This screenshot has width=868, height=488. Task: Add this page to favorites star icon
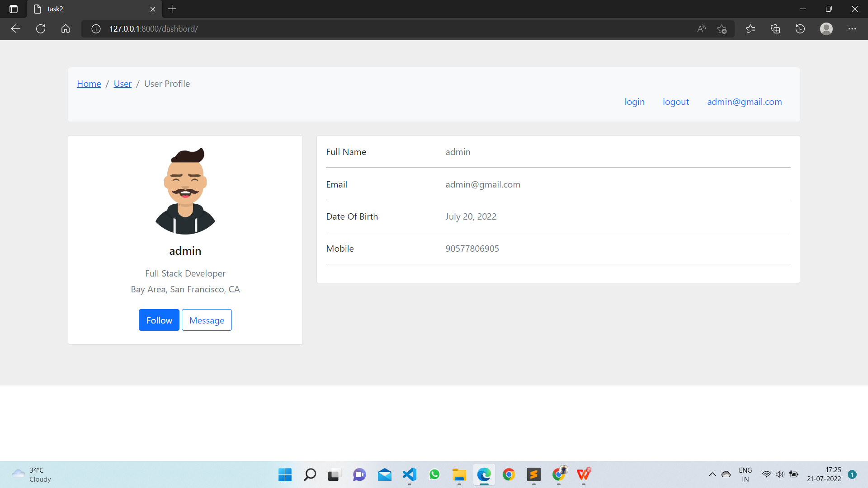722,29
